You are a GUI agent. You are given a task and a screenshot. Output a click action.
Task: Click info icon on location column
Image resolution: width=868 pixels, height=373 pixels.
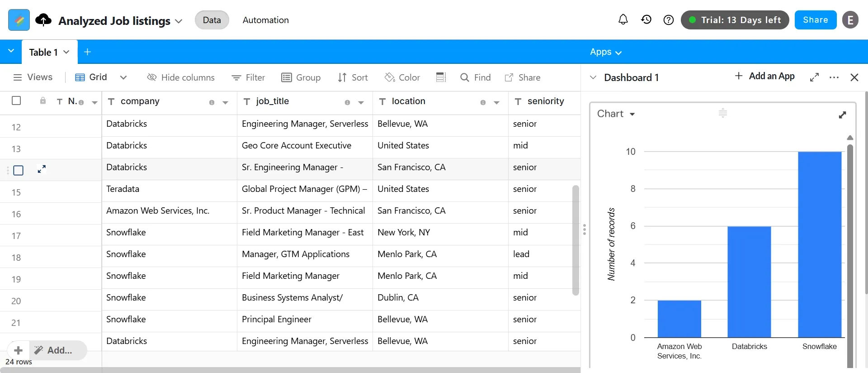(483, 103)
